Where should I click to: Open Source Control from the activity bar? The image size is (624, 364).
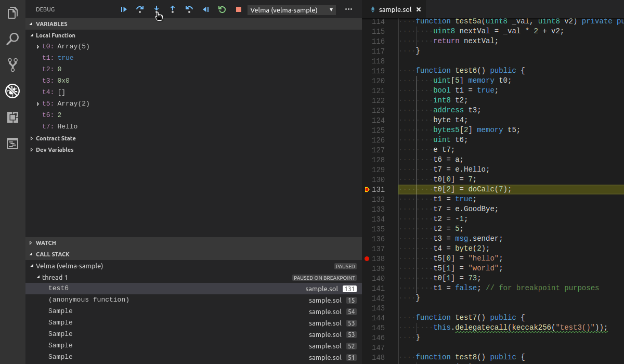pos(12,64)
